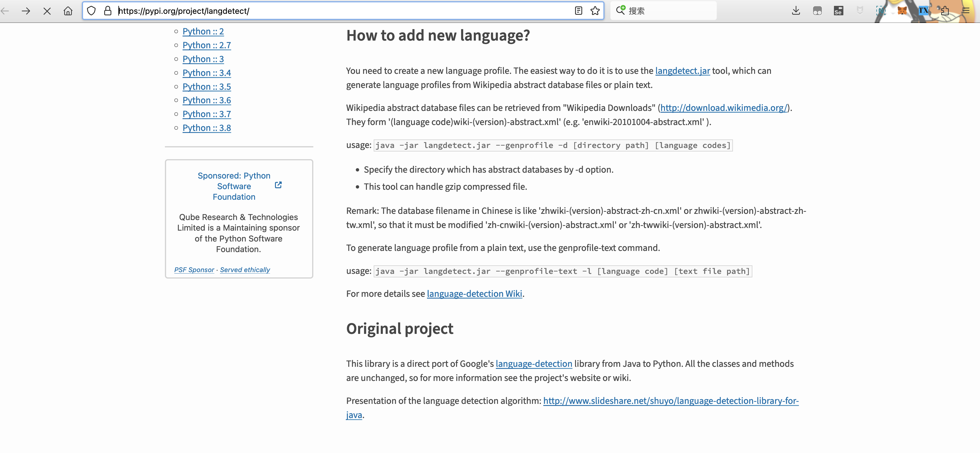The width and height of the screenshot is (980, 453).
Task: Click the Python :: 3.7 version tab item
Action: [207, 114]
